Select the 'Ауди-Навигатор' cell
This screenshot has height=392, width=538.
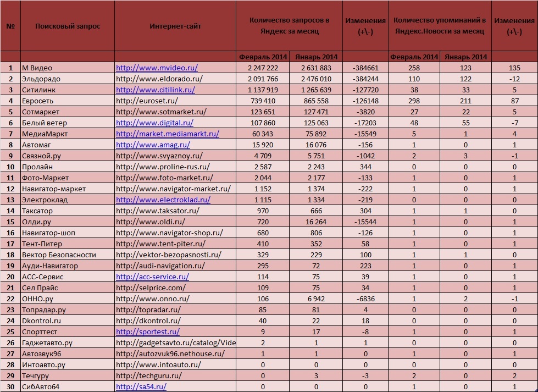tap(68, 266)
